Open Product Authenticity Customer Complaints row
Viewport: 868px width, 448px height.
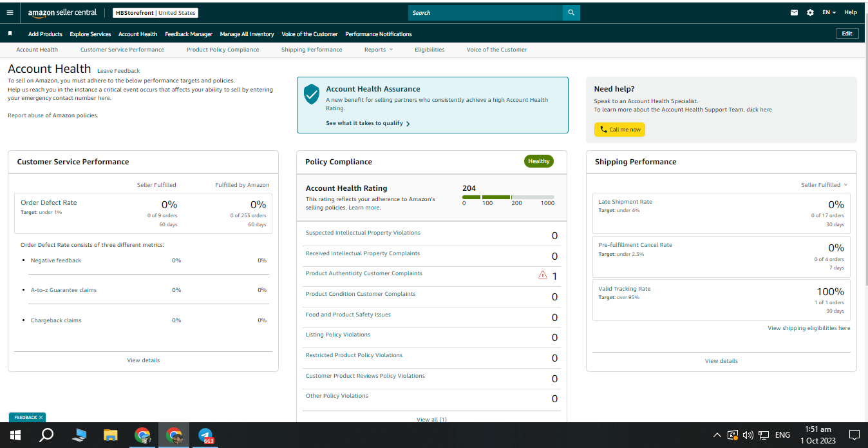pyautogui.click(x=431, y=276)
